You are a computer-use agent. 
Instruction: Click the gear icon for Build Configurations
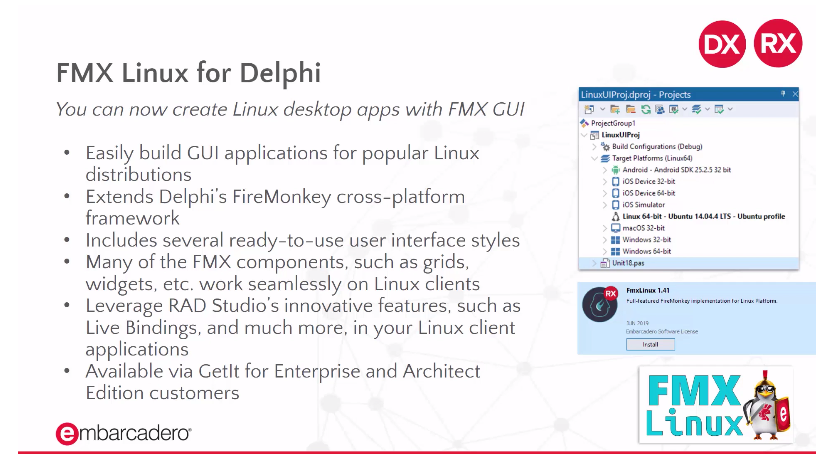pyautogui.click(x=605, y=146)
